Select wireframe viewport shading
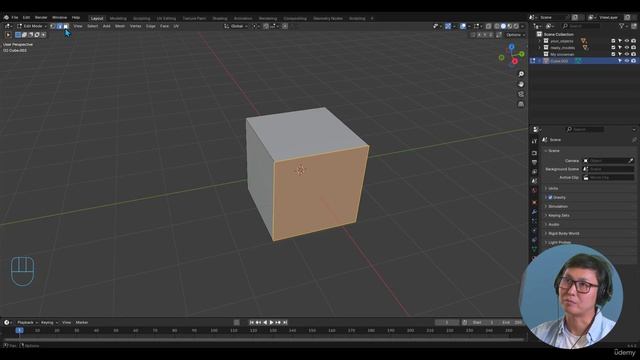640x360 pixels. click(x=496, y=26)
